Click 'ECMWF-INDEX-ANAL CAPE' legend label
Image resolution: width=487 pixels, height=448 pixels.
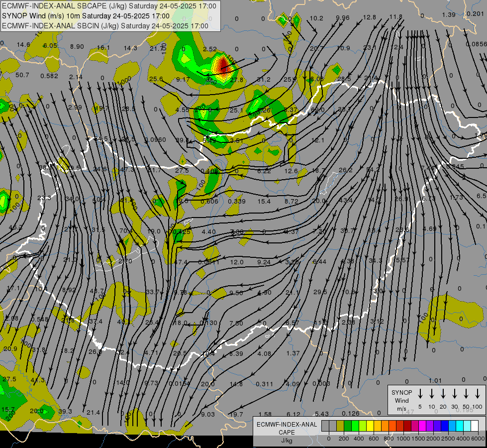point(287,429)
